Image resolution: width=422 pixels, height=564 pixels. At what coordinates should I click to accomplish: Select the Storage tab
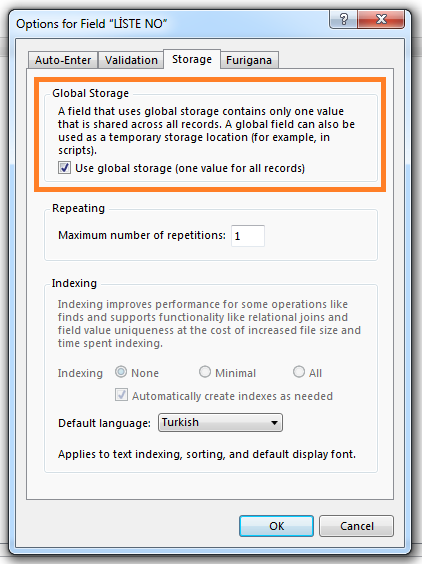[192, 59]
